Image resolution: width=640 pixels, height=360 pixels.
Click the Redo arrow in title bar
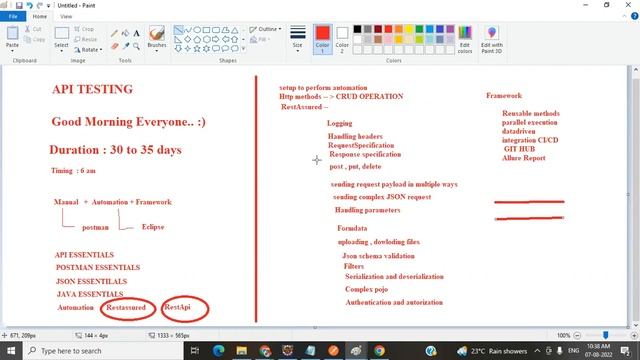[x=40, y=5]
